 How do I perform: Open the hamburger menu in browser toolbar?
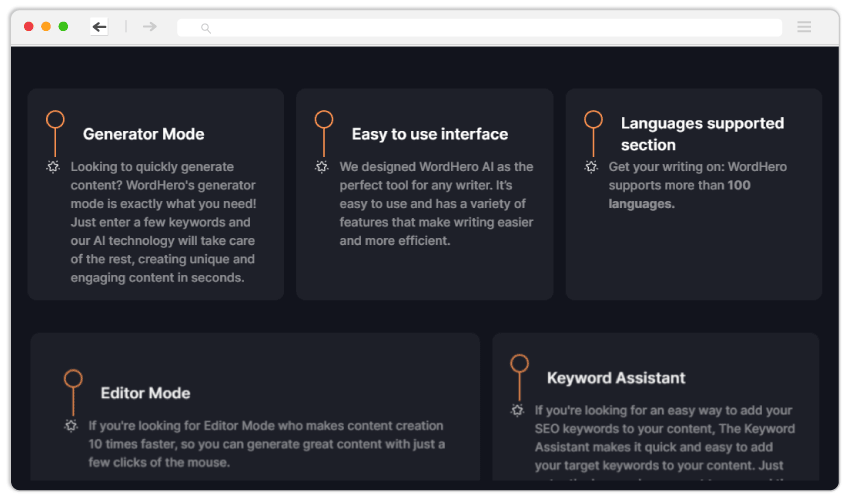click(x=804, y=27)
